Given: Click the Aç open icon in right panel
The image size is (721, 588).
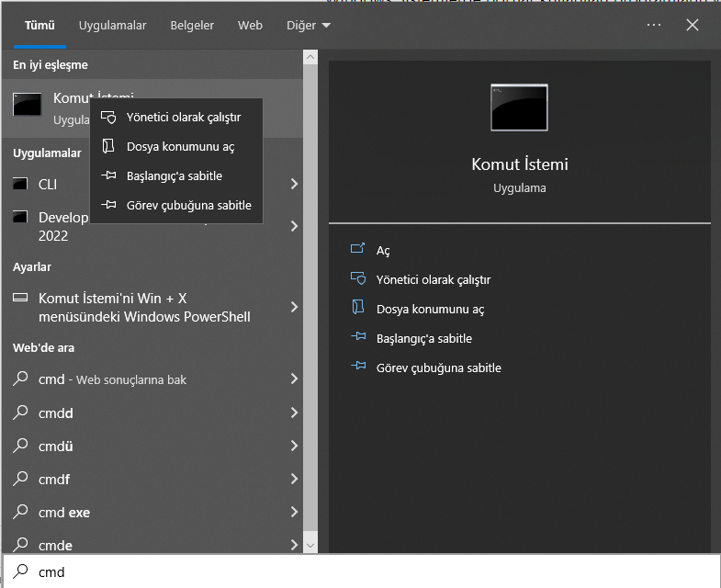Looking at the screenshot, I should [x=358, y=250].
